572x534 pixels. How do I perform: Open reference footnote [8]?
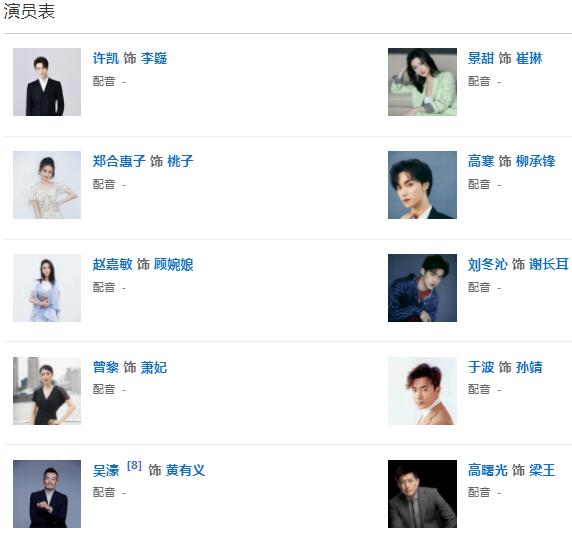tap(134, 465)
